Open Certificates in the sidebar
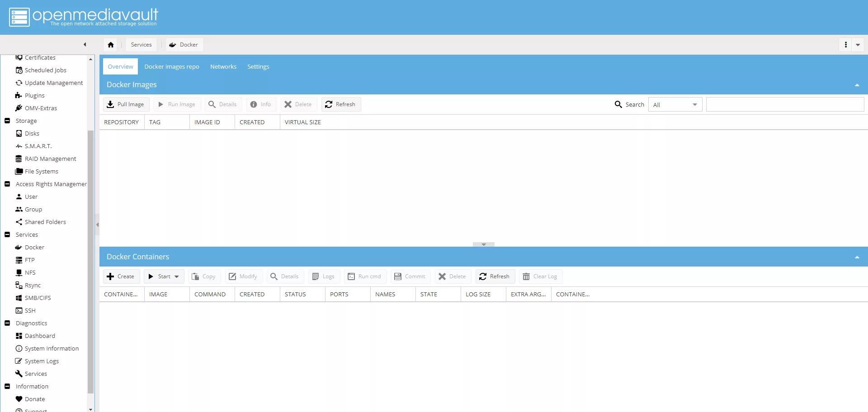The height and width of the screenshot is (412, 868). pos(40,58)
